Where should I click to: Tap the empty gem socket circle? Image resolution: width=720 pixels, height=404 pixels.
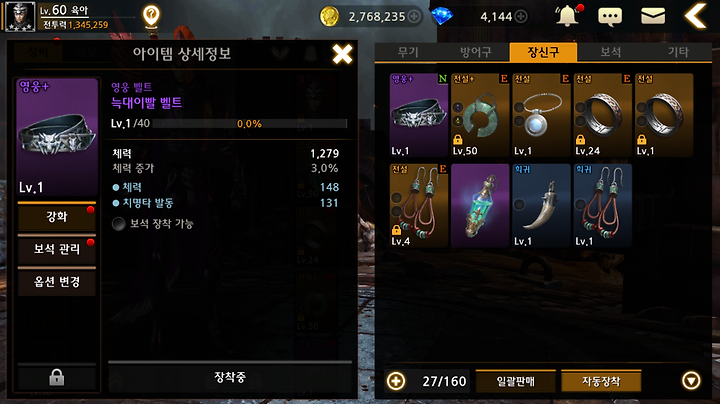click(x=118, y=224)
